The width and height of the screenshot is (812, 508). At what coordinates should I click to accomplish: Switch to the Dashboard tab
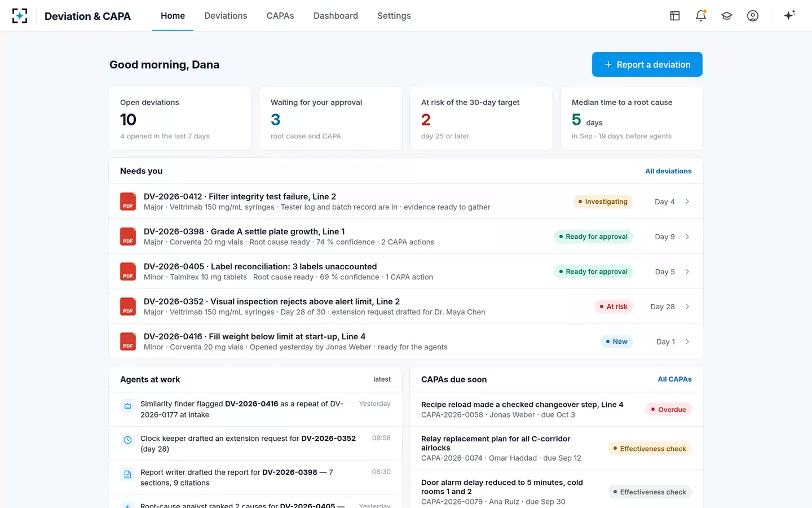pos(336,16)
